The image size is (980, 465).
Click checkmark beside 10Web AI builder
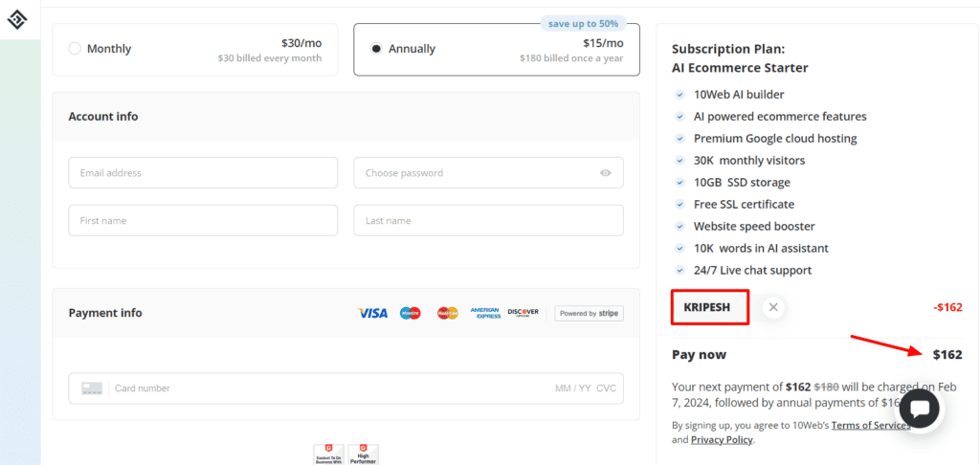[680, 95]
